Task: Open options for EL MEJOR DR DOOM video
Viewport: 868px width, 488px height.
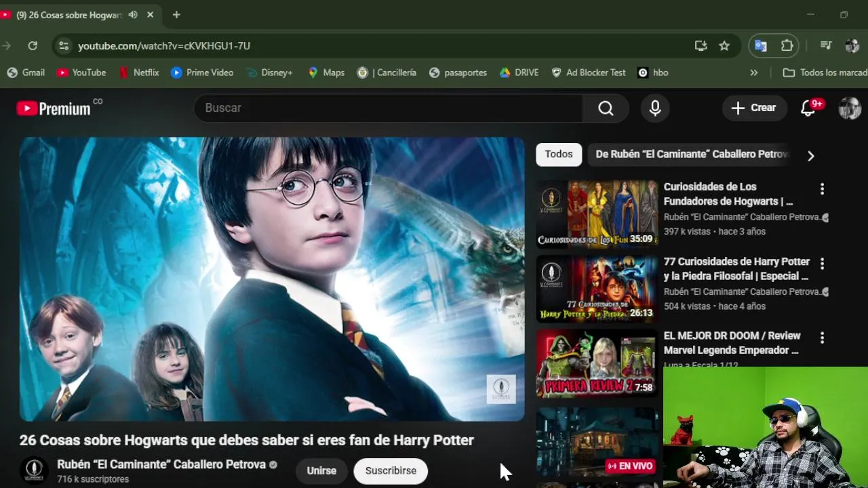Action: [822, 338]
